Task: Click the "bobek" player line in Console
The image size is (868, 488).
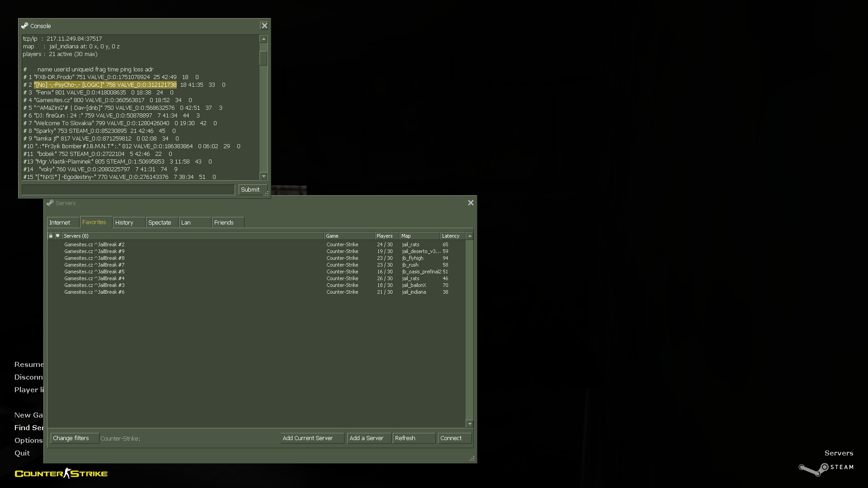Action: pos(98,154)
